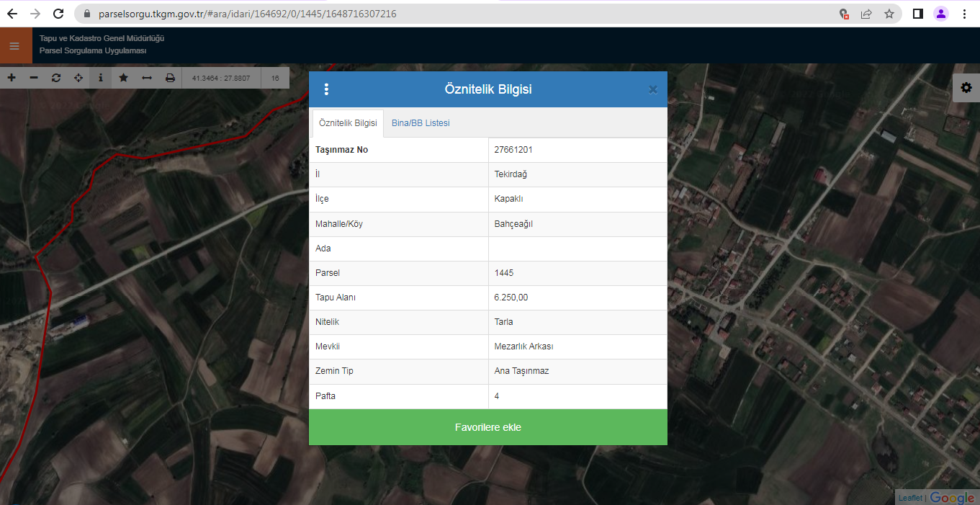Open Chrome's three-dot browser menu

[964, 14]
